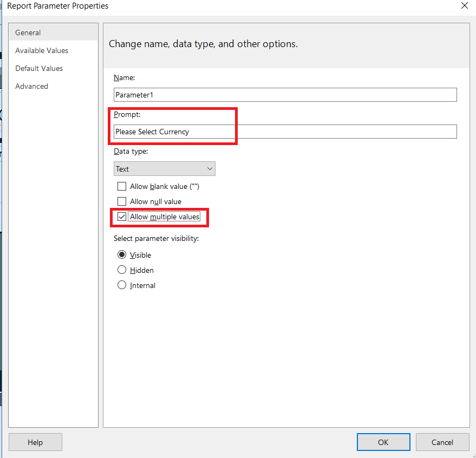Image resolution: width=476 pixels, height=458 pixels.
Task: Set parameter visibility to Internal
Action: tap(122, 285)
